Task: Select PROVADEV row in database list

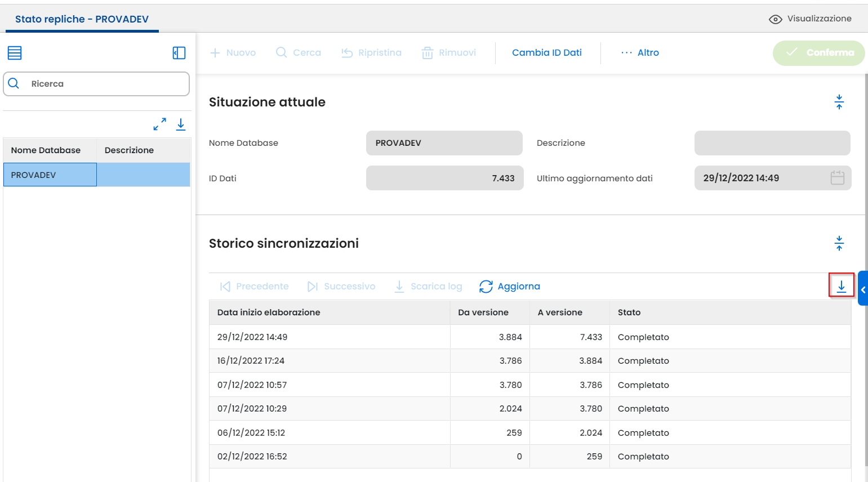Action: pos(50,175)
